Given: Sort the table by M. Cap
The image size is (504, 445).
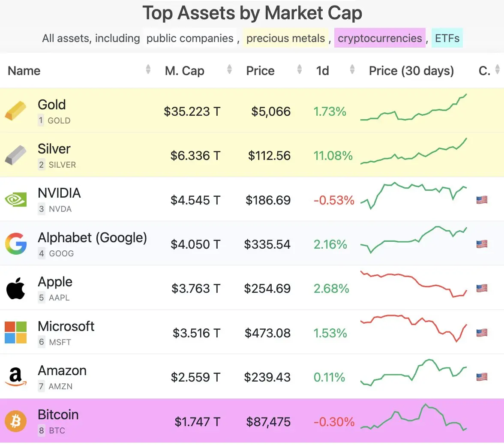Looking at the screenshot, I should click(x=229, y=69).
